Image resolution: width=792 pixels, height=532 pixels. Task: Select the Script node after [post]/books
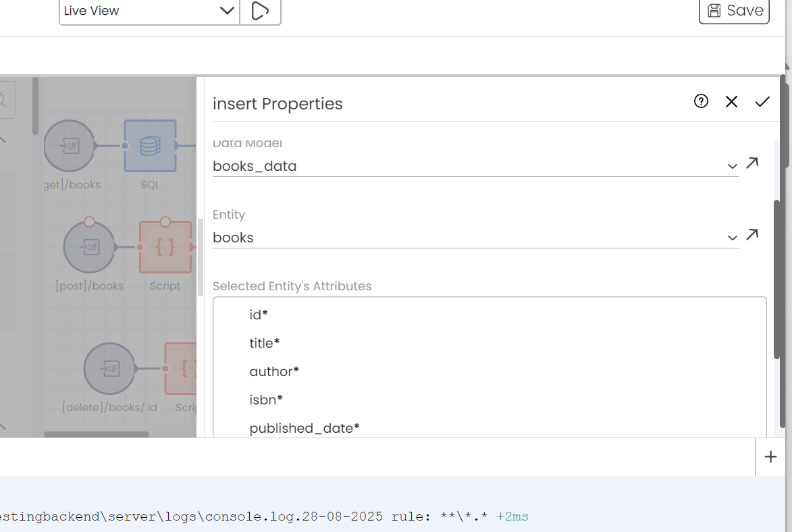pos(165,247)
